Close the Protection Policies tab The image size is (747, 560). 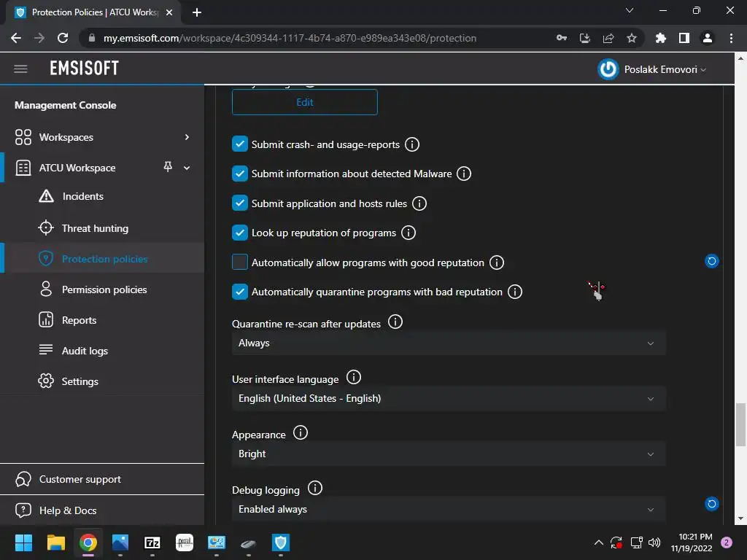point(169,12)
